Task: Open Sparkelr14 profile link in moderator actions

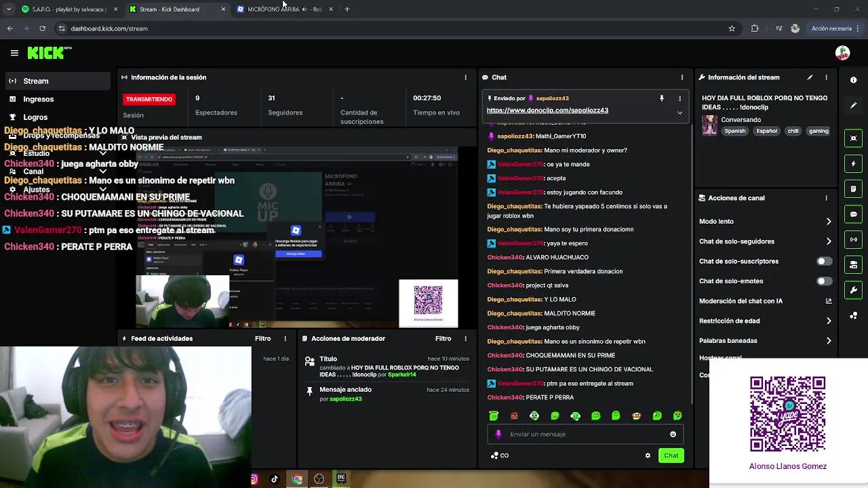Action: [402, 374]
